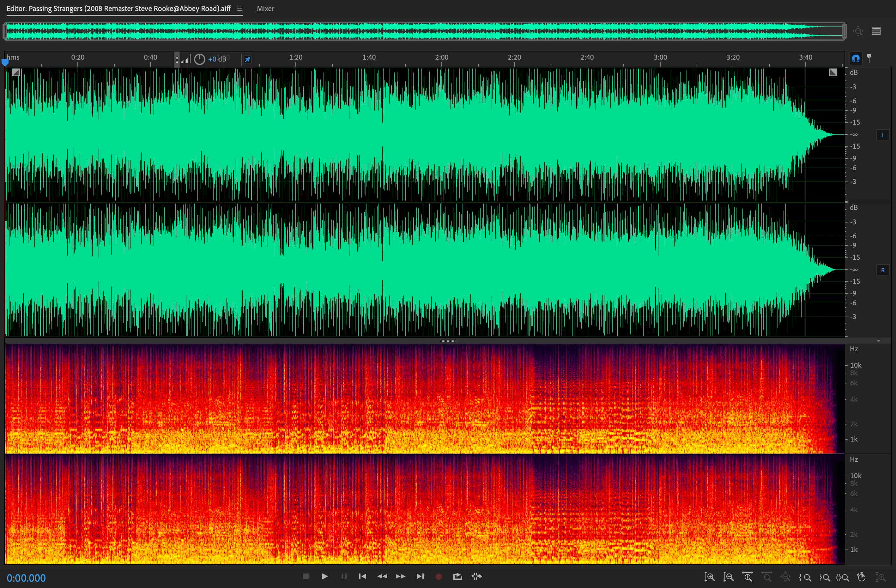Open the Editor panel hamburger menu
This screenshot has width=896, height=588.
(239, 9)
